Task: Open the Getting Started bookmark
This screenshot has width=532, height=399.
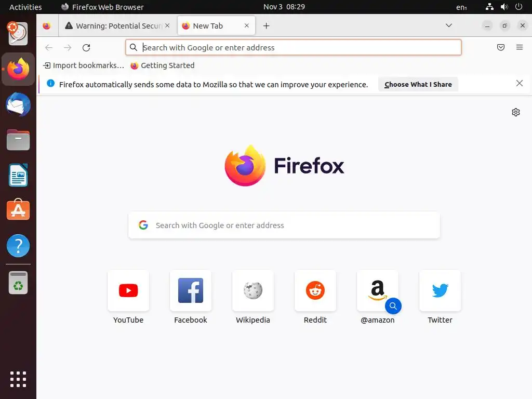Action: (163, 65)
